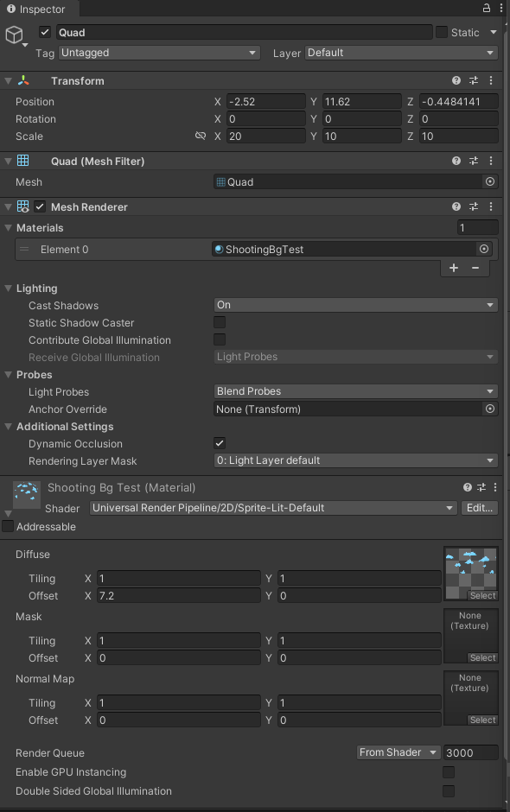
Task: Lock the Inspector with the padlock icon
Action: (486, 8)
